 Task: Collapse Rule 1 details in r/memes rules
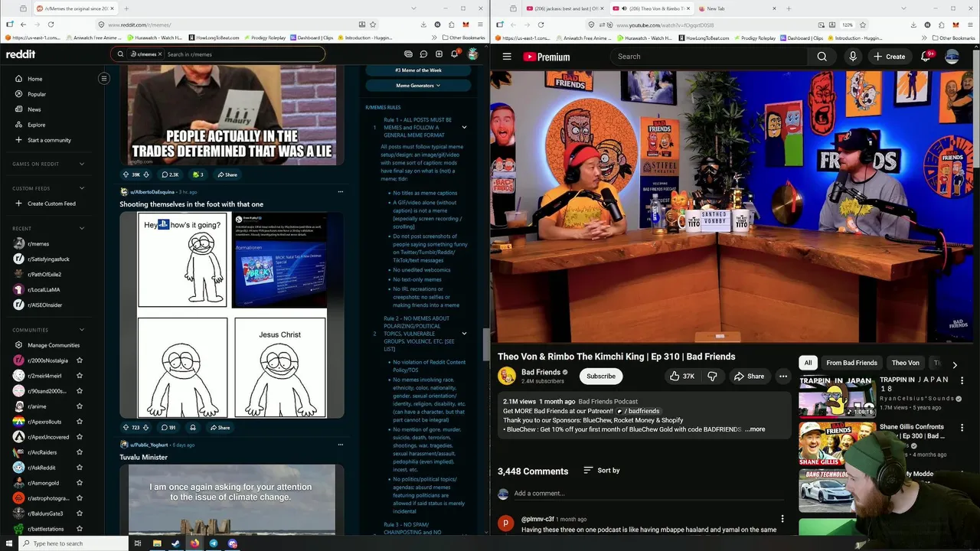click(464, 127)
